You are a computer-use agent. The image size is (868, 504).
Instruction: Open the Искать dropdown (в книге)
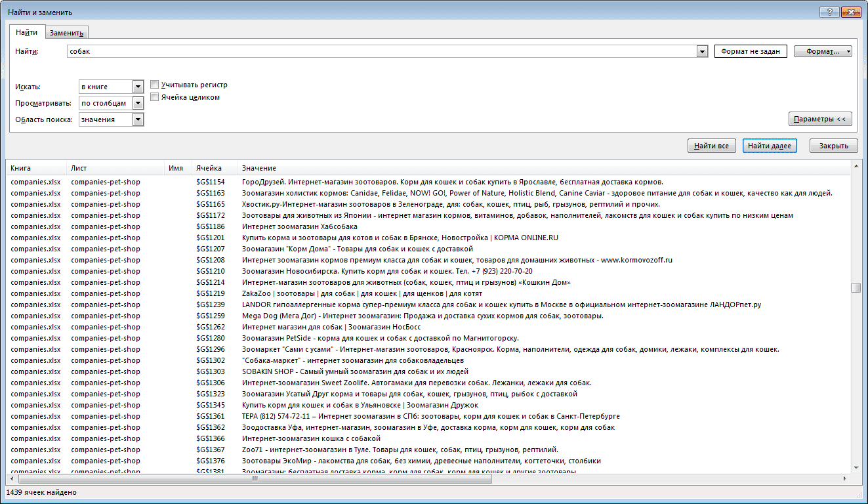[138, 87]
